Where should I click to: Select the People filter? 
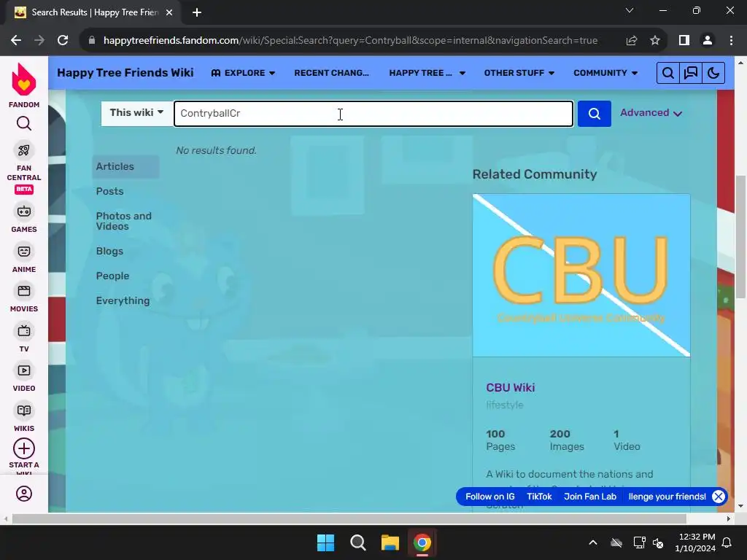tap(112, 276)
